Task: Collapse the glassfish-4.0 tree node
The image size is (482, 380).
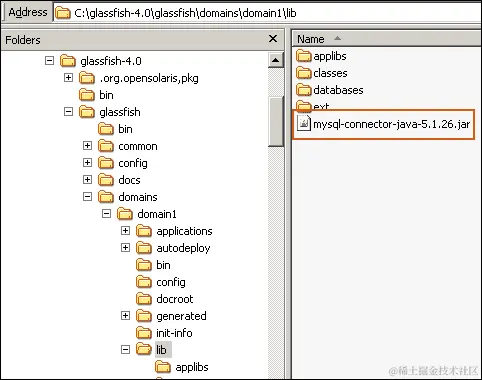Action: coord(49,61)
